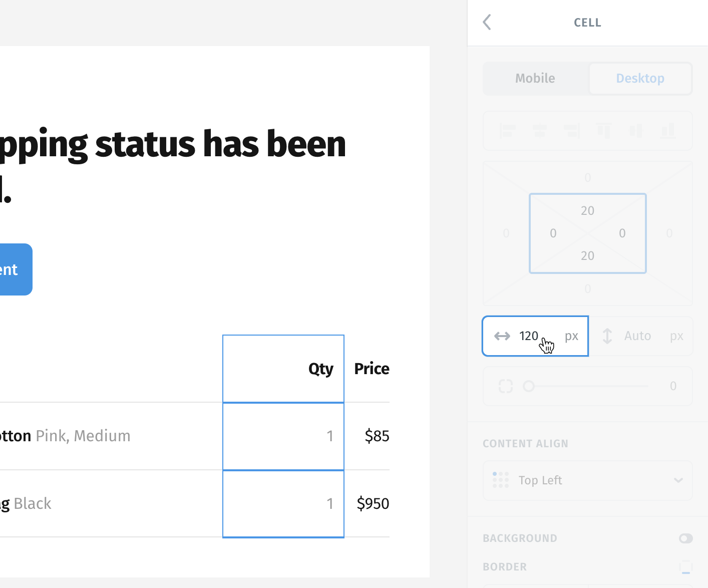Screen dimensions: 708x588
Task: Align cell content to the right edge
Action: tap(571, 131)
